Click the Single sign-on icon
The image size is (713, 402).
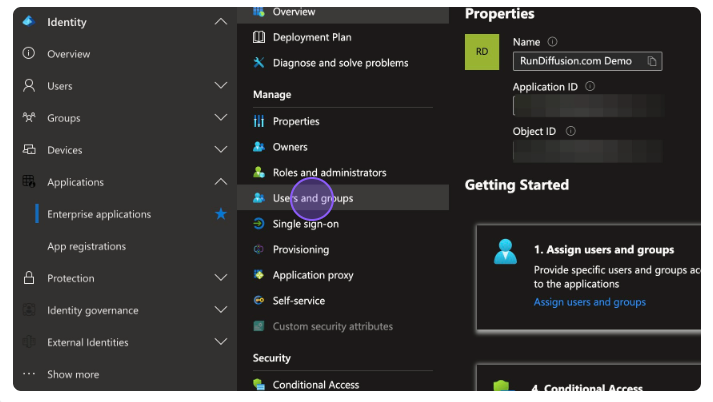coord(259,224)
